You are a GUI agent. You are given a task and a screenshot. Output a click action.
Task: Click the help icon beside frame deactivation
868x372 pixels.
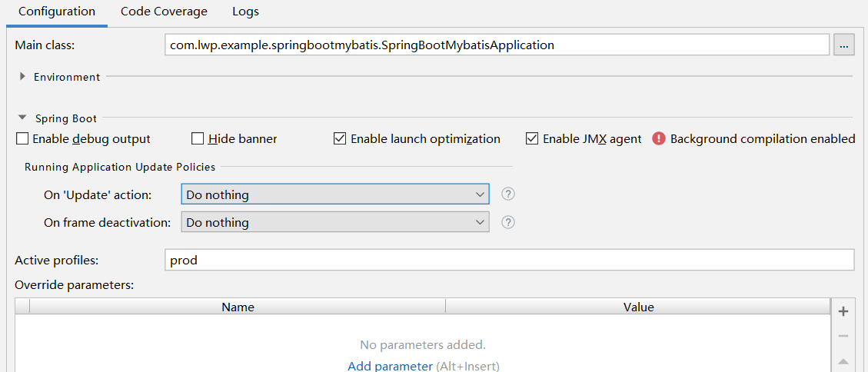coord(507,222)
